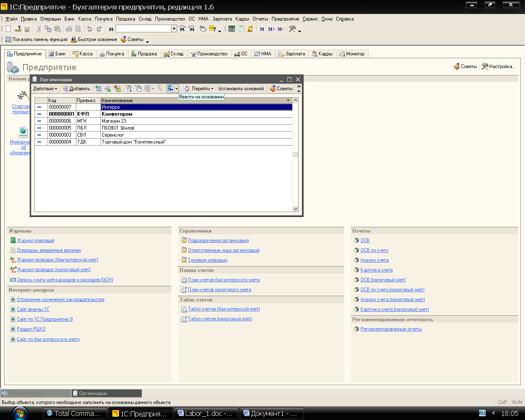Select the Конфетпром row
The width and height of the screenshot is (525, 420).
tap(164, 114)
